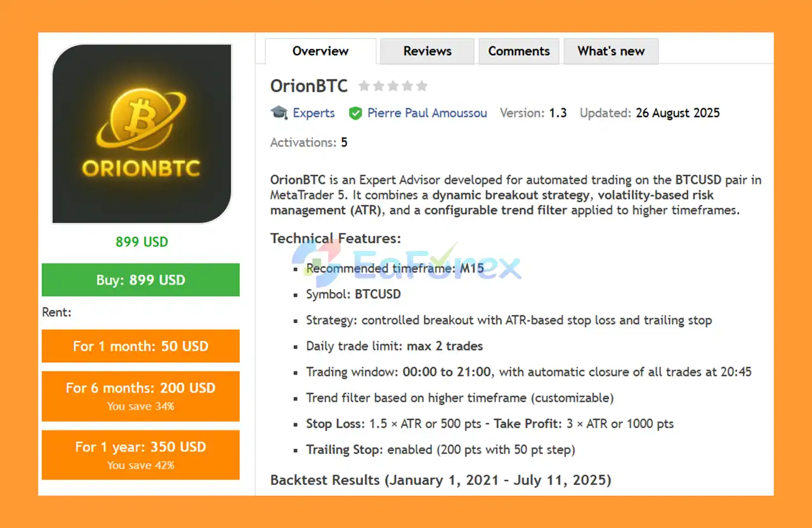This screenshot has height=528, width=812.
Task: Click the third rating star
Action: click(393, 86)
